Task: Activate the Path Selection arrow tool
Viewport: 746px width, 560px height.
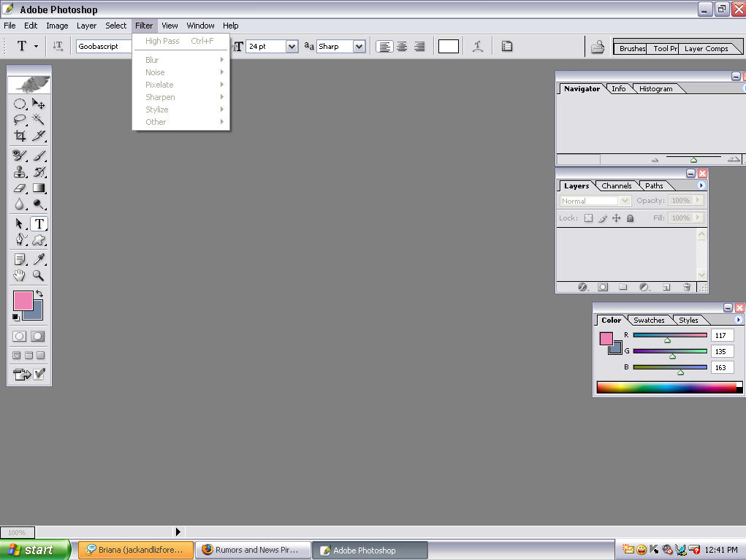Action: (20, 223)
